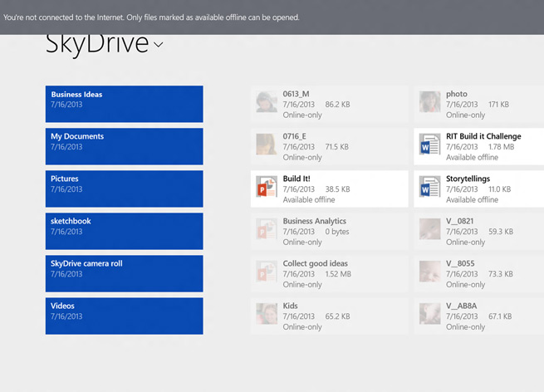
Task: Click the 0613_M photo thumbnail
Action: coord(267,101)
